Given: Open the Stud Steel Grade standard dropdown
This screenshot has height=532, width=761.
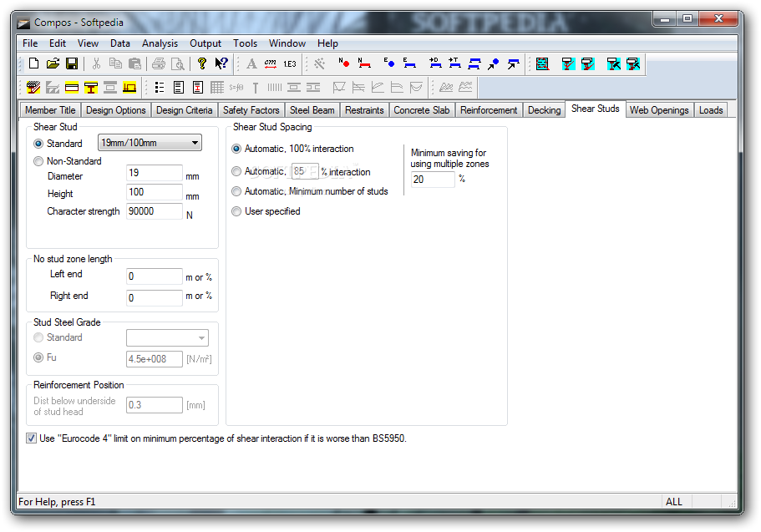Looking at the screenshot, I should point(167,338).
